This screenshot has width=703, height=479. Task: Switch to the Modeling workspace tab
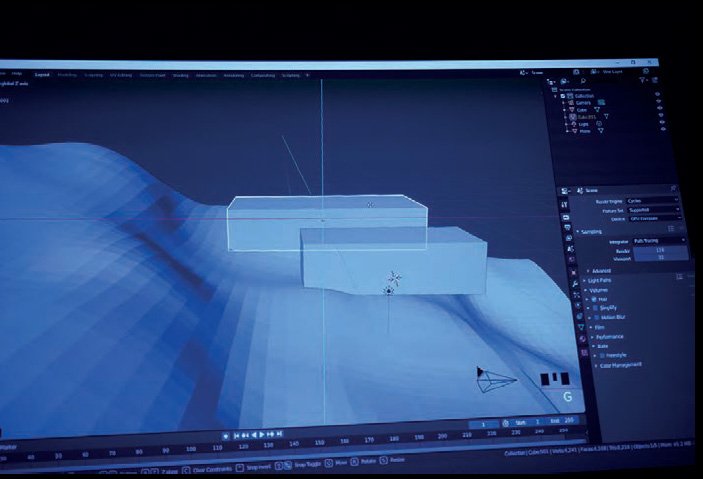[x=67, y=75]
